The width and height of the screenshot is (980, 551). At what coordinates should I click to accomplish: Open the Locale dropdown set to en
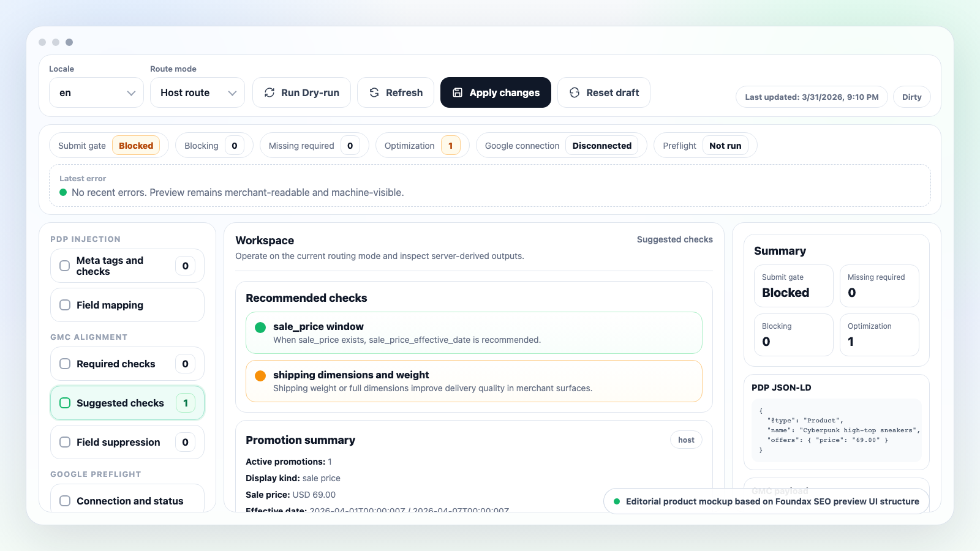coord(96,92)
